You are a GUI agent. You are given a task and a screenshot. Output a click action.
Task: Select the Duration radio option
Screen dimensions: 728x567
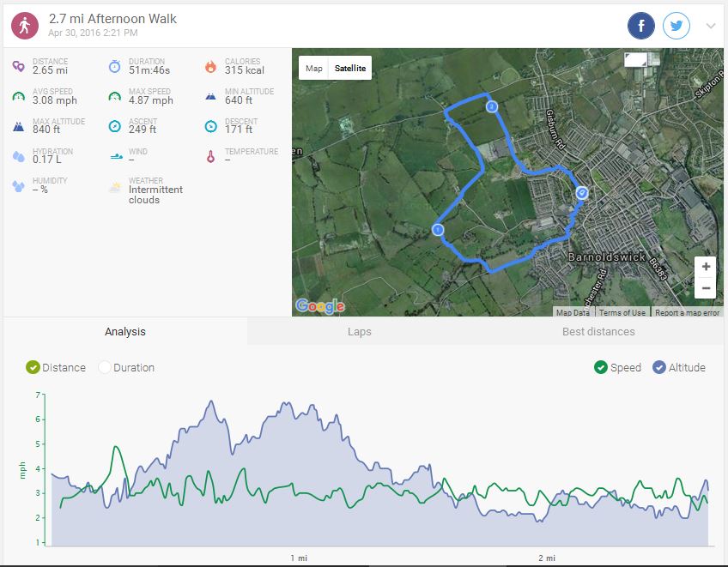coord(106,367)
